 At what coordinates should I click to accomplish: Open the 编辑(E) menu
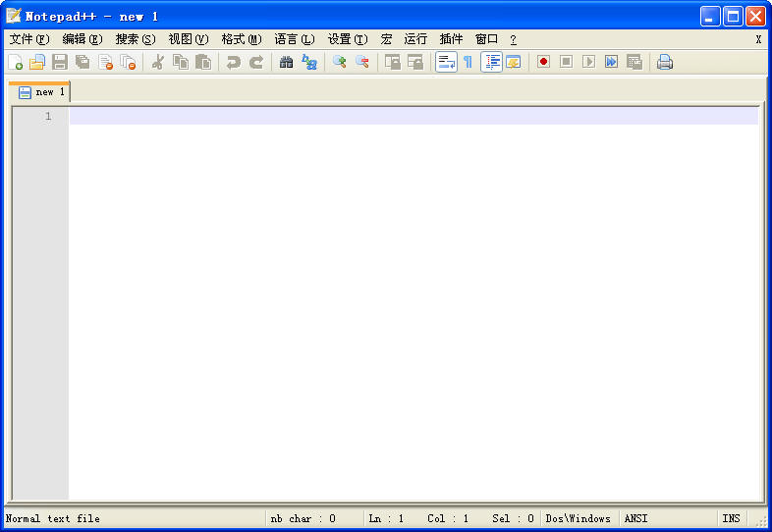click(83, 39)
